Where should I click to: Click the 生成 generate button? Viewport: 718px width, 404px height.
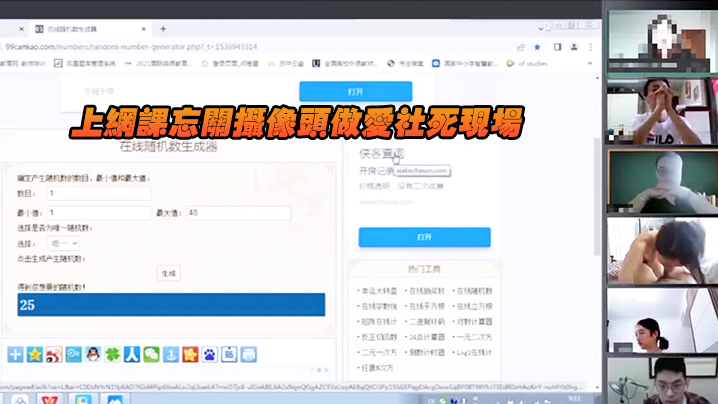click(x=168, y=273)
